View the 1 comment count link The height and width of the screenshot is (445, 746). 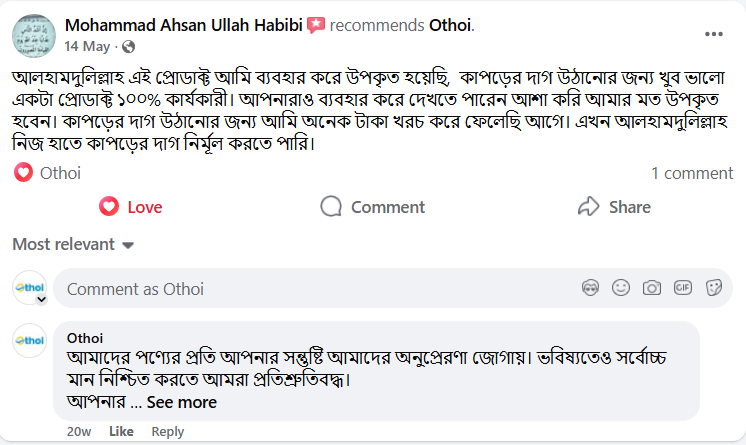692,173
